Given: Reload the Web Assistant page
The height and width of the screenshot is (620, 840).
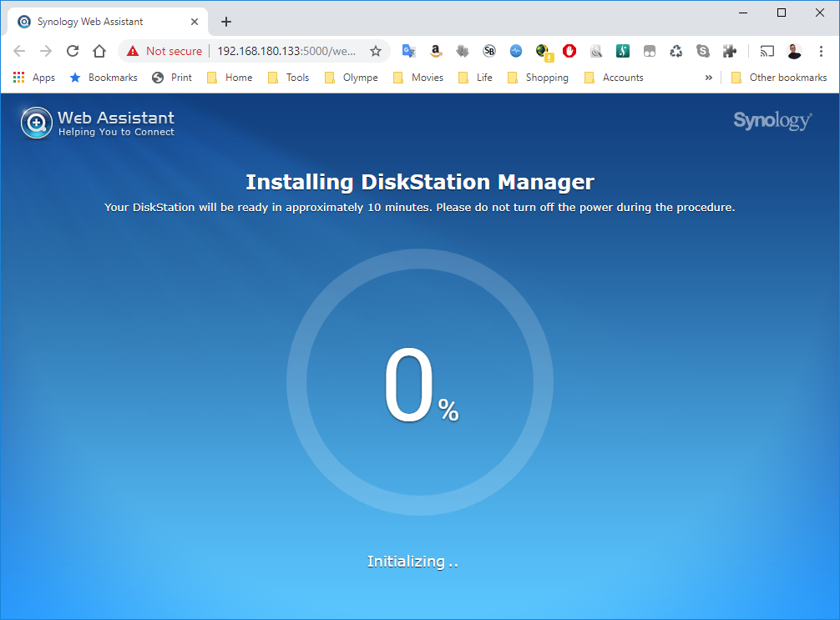Looking at the screenshot, I should 73,51.
